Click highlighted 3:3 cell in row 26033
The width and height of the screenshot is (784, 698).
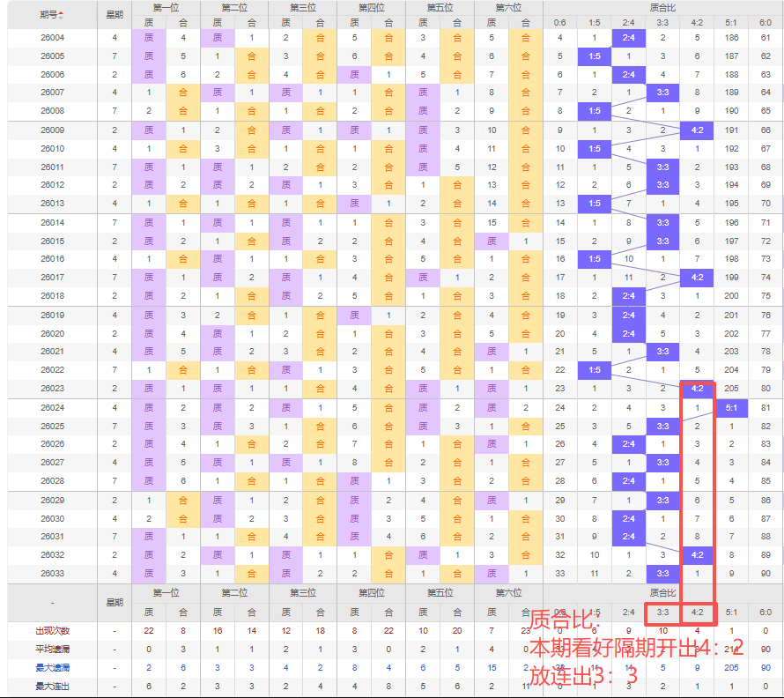[x=662, y=574]
